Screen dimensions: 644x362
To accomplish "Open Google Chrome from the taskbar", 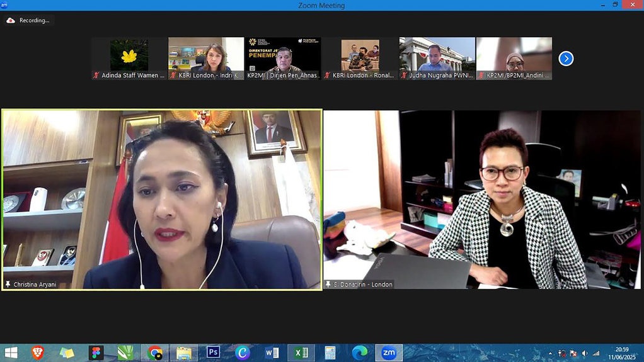I will [x=154, y=353].
